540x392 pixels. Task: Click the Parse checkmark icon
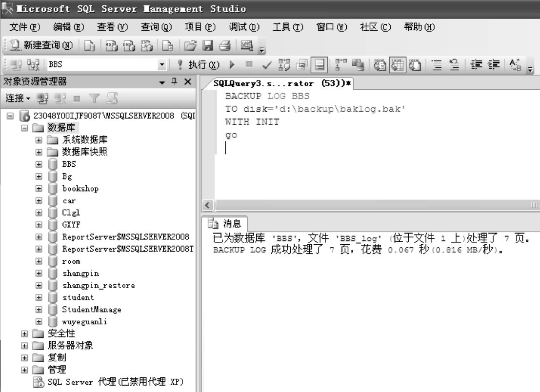pos(266,65)
